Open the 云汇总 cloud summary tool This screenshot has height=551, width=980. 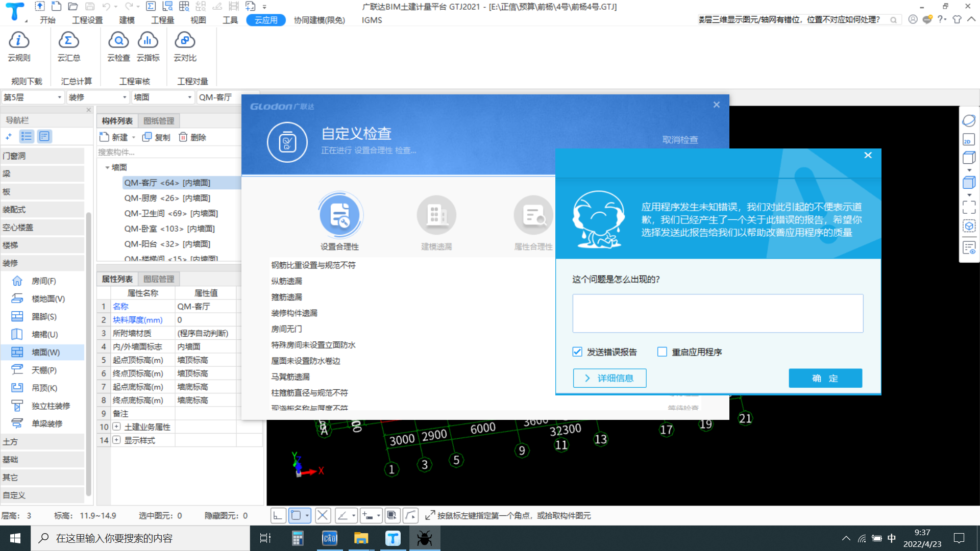pyautogui.click(x=69, y=46)
